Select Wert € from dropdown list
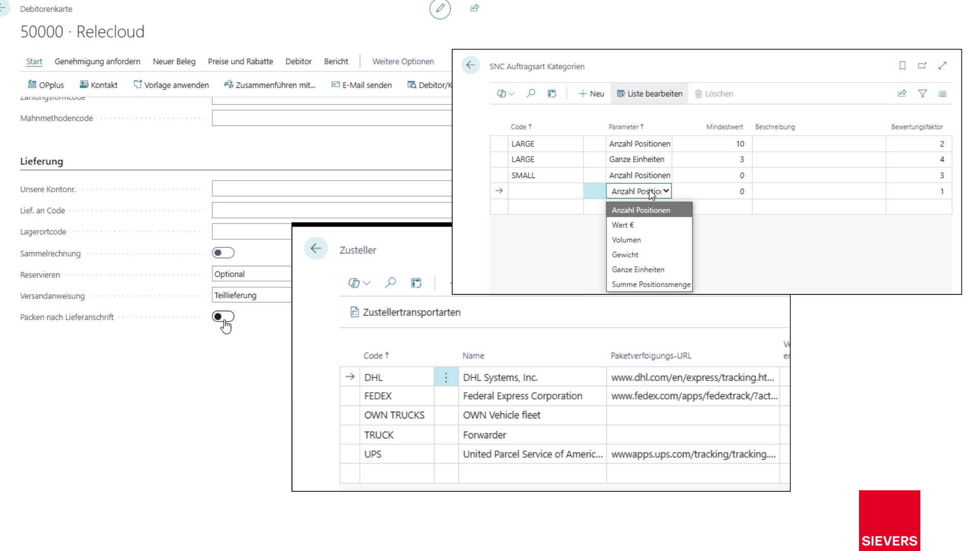This screenshot has height=551, width=980. pyautogui.click(x=649, y=225)
